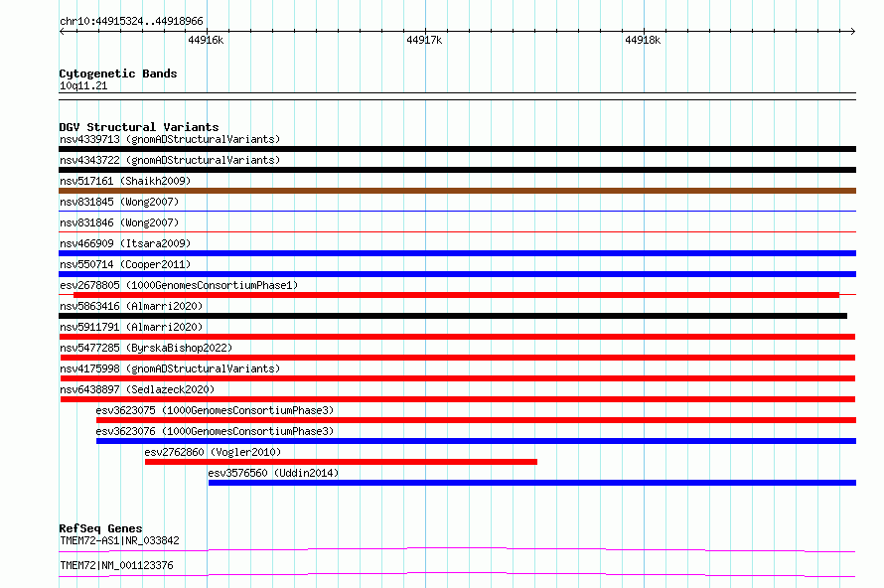The width and height of the screenshot is (884, 588).
Task: Click the short red esv2762860 Vogler2010 bar
Action: (x=341, y=462)
